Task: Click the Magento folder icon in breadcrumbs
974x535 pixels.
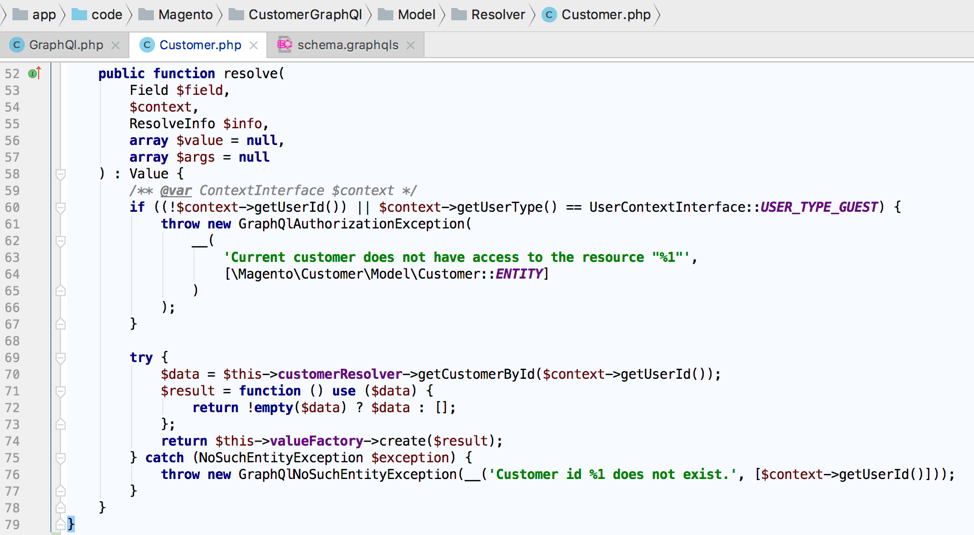Action: pos(146,15)
